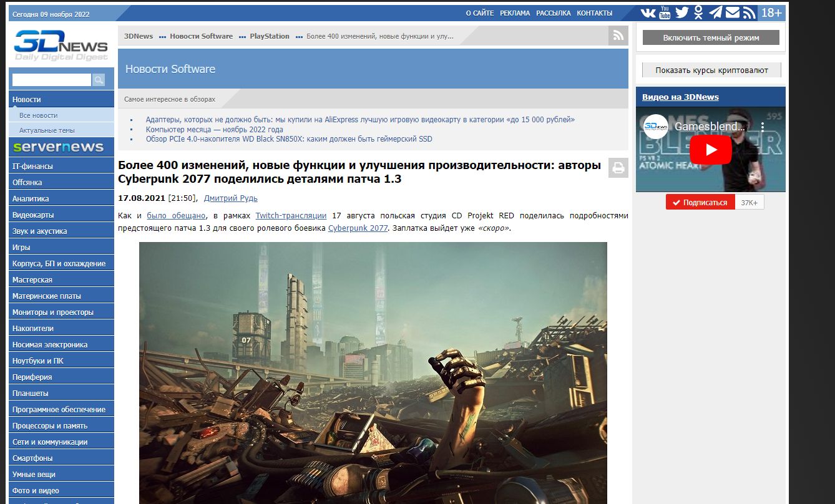
Task: Open the IT-финансы category
Action: [x=61, y=166]
